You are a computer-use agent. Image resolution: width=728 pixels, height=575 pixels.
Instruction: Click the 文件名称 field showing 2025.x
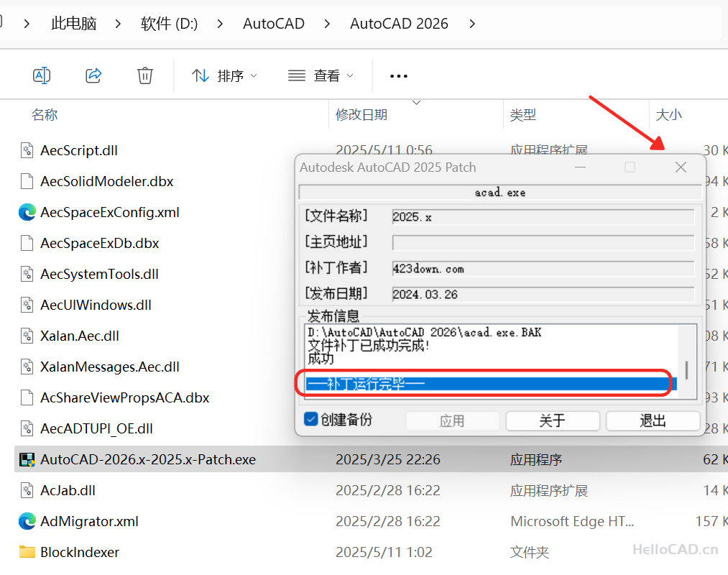pyautogui.click(x=543, y=217)
